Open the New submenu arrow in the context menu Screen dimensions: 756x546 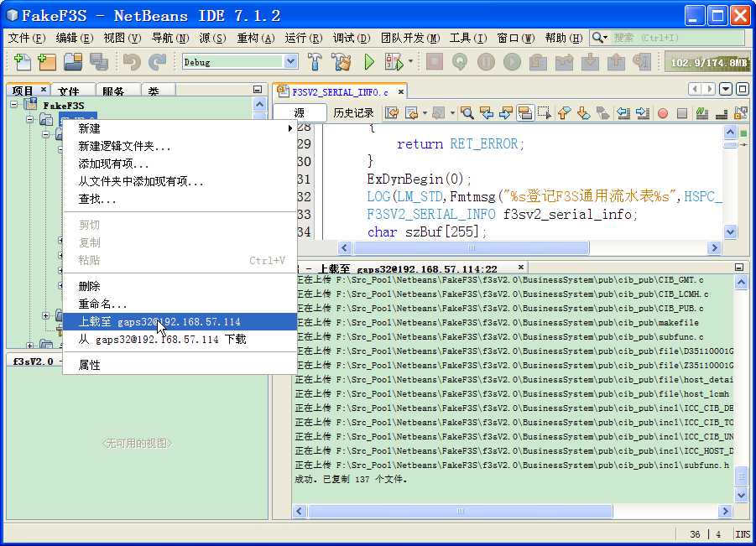point(289,128)
